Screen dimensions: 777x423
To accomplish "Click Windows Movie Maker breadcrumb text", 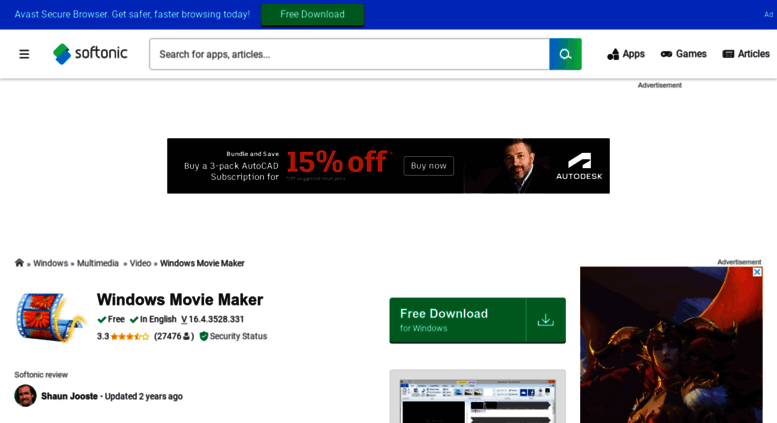I will click(x=202, y=263).
